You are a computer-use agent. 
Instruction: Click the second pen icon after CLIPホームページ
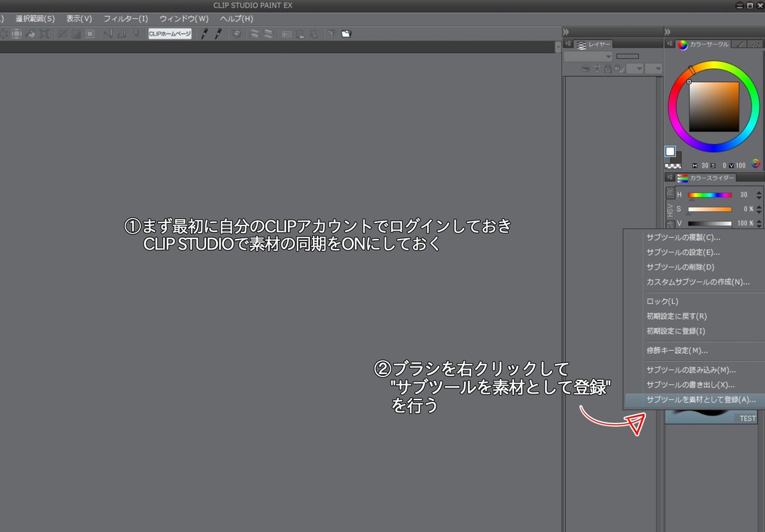(218, 34)
